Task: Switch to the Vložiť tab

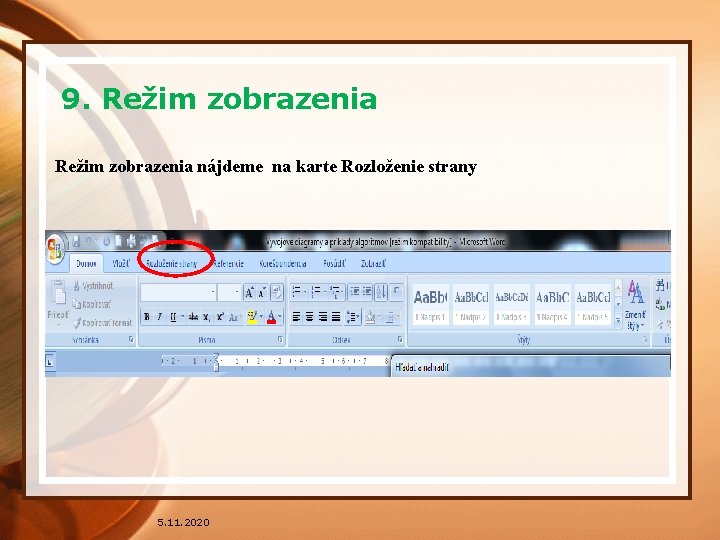Action: 121,264
